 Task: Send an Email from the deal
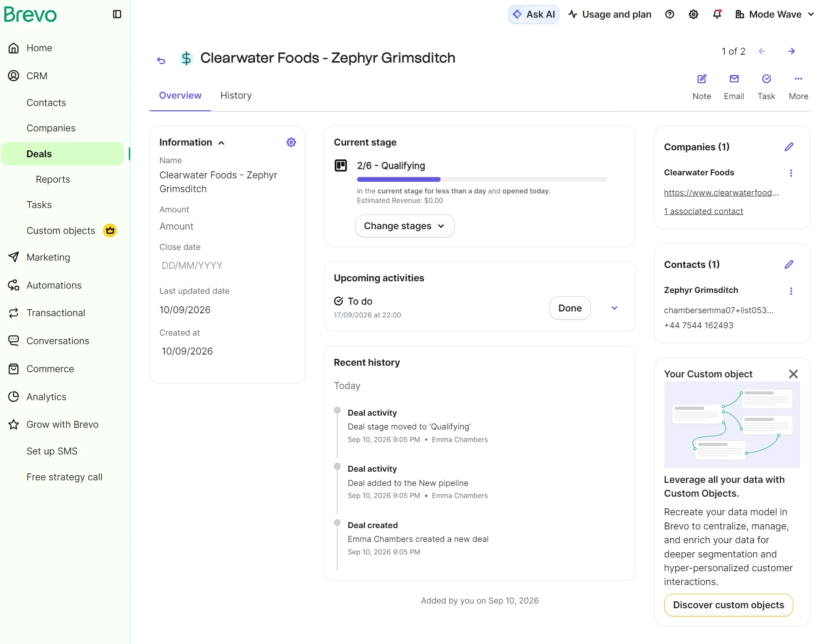tap(734, 87)
